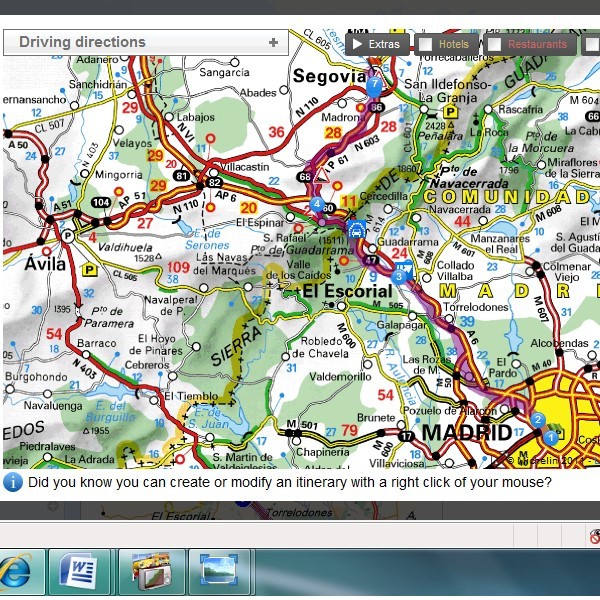Click the Barraco town label

tap(96, 343)
